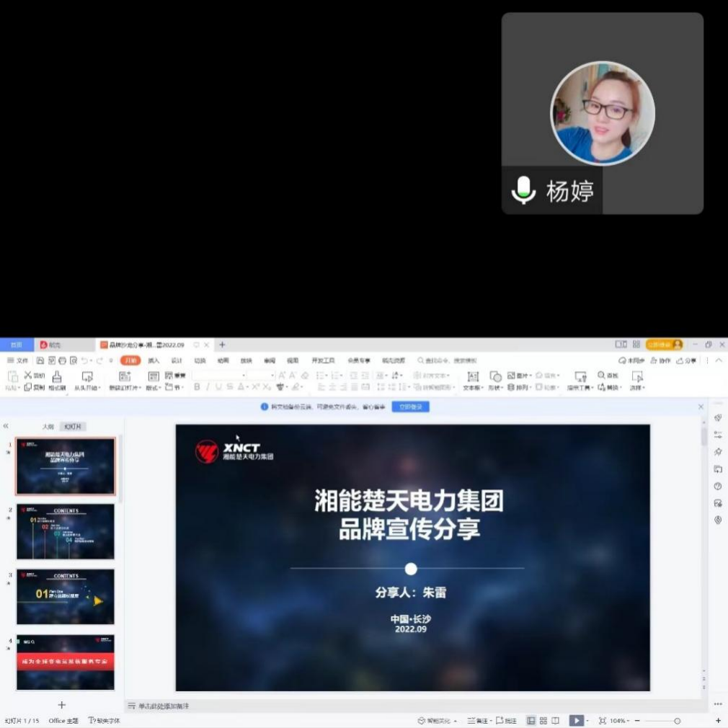Screen dimensions: 728x728
Task: Click the Format Painter (格式刷) icon
Action: (57, 377)
